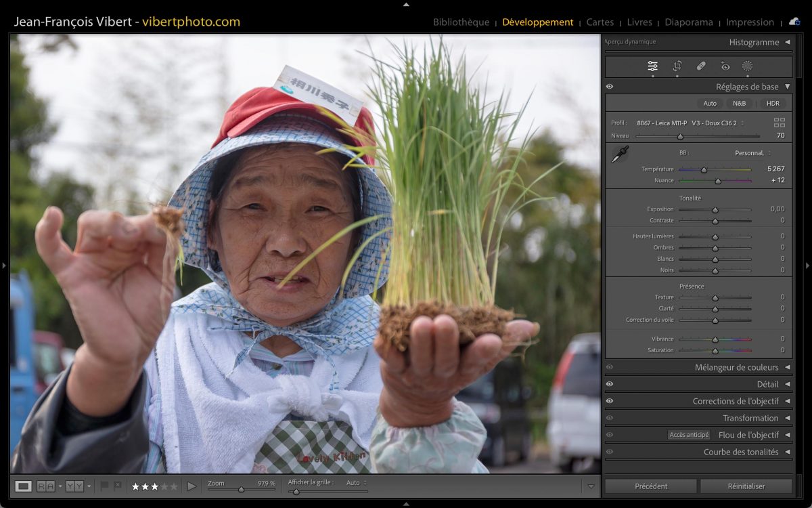This screenshot has width=812, height=508.
Task: Switch to Loupe single-view mode
Action: [24, 486]
